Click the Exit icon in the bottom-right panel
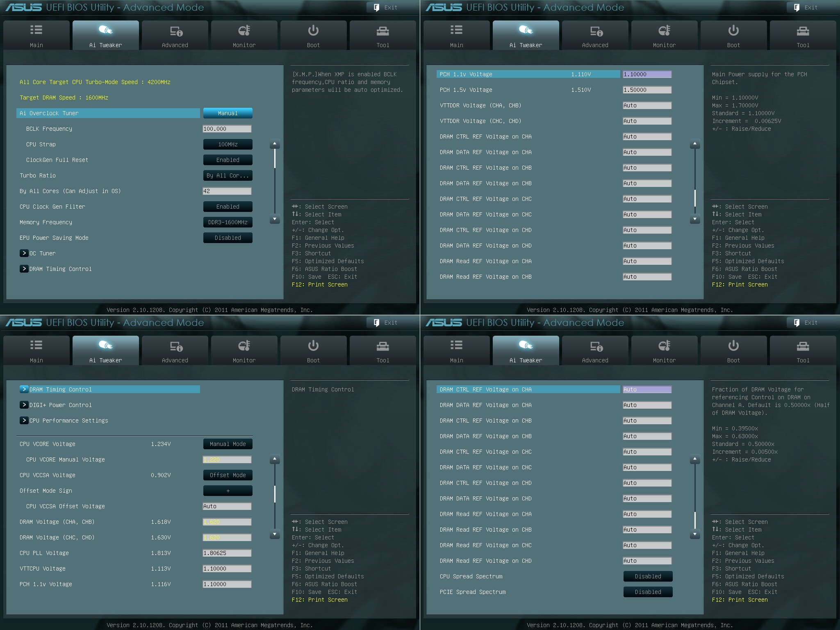The height and width of the screenshot is (630, 840). coord(797,323)
